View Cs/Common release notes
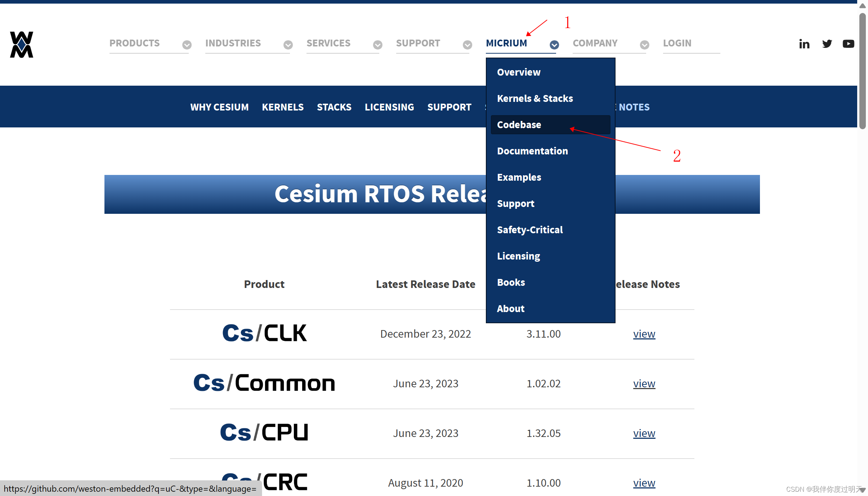Screen dimensions: 868x496 tap(644, 384)
